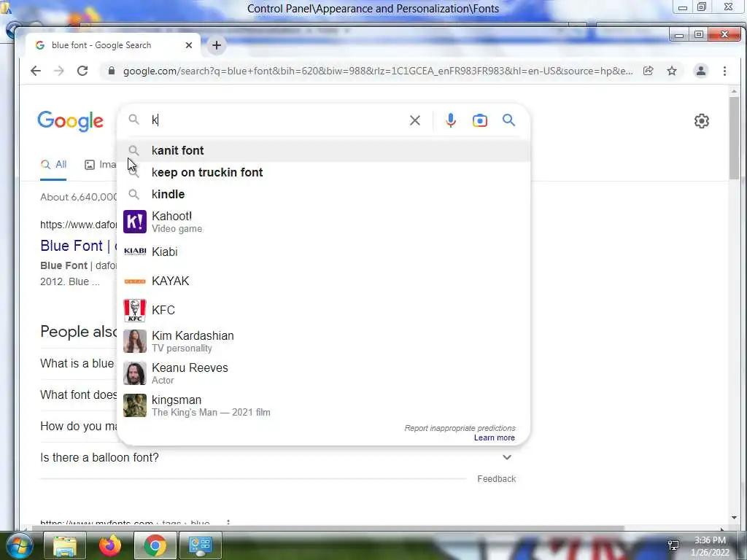This screenshot has width=747, height=560.
Task: Open Google settings gear icon
Action: pyautogui.click(x=701, y=121)
